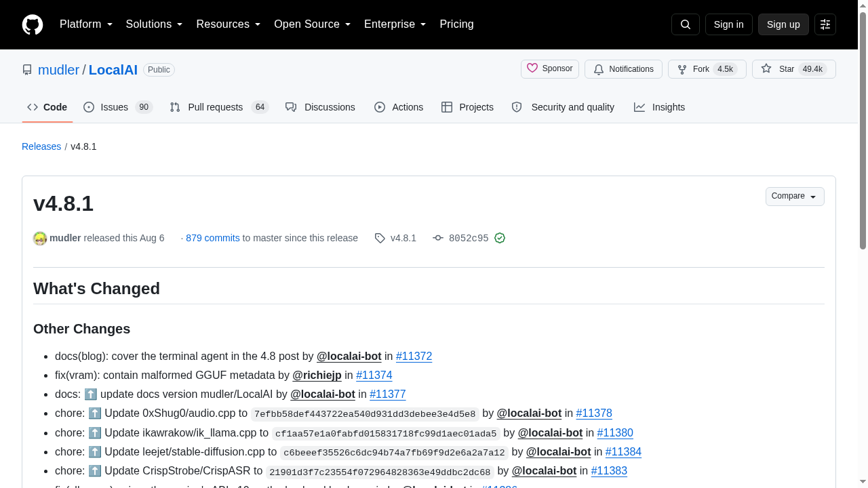Click the Star icon
This screenshot has width=868, height=488.
[766, 68]
